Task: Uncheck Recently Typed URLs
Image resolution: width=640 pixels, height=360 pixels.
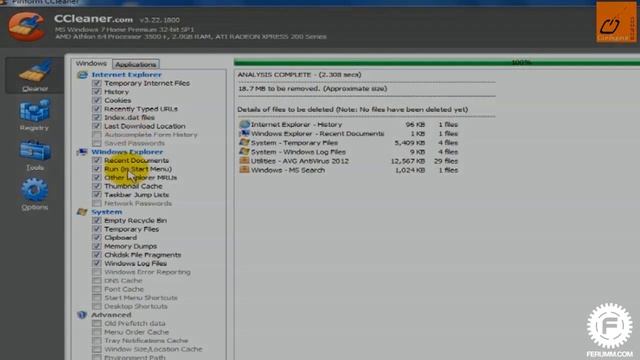Action: [97, 109]
